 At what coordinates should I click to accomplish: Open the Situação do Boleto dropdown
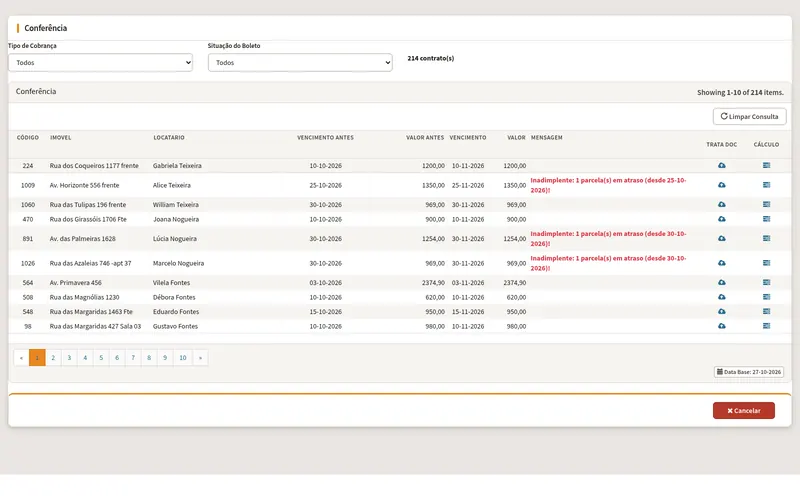300,63
